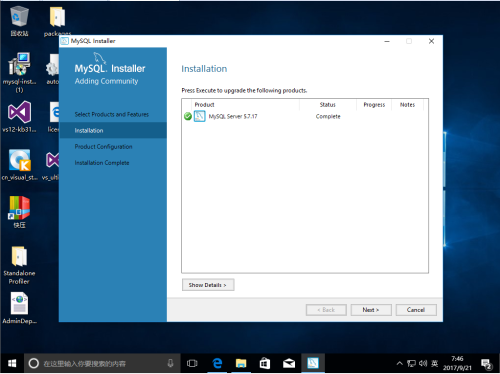Viewport: 500px width, 374px height.
Task: Minimize the MySQL Installer window
Action: click(x=387, y=41)
